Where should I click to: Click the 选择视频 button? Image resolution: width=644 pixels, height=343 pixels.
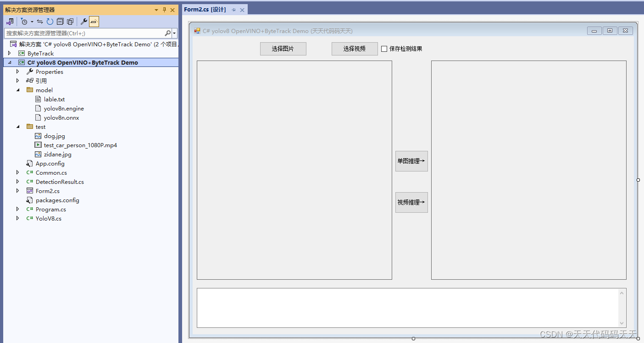pos(355,49)
